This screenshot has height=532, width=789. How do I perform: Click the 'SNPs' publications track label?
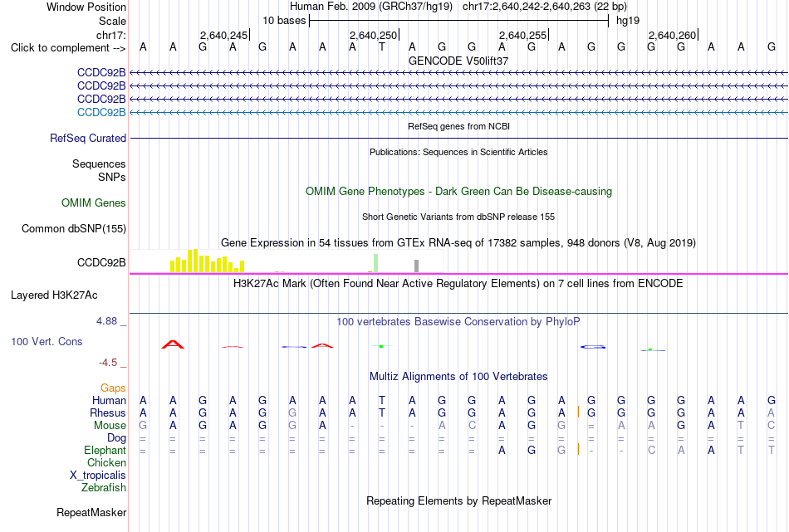click(112, 177)
